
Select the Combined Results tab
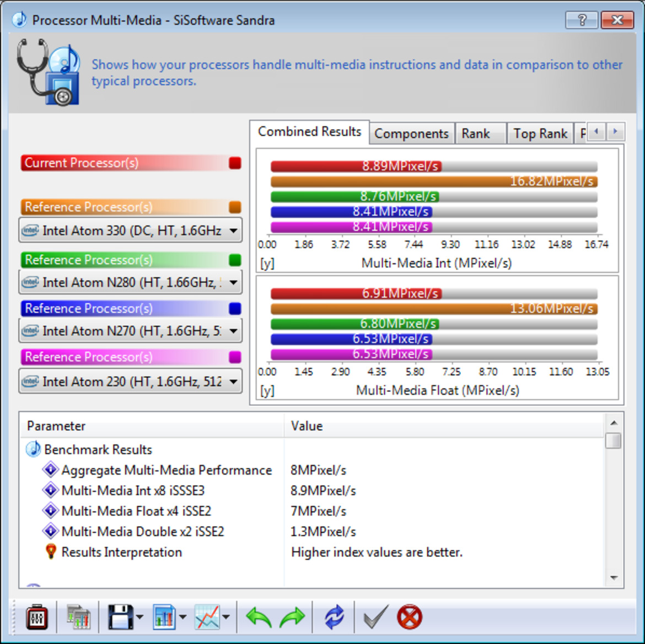coord(309,132)
